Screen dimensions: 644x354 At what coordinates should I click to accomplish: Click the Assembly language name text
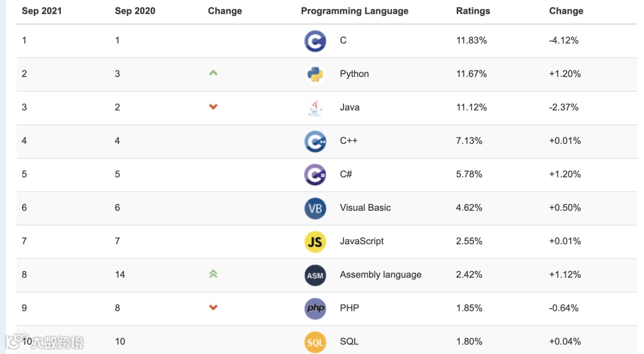click(380, 275)
